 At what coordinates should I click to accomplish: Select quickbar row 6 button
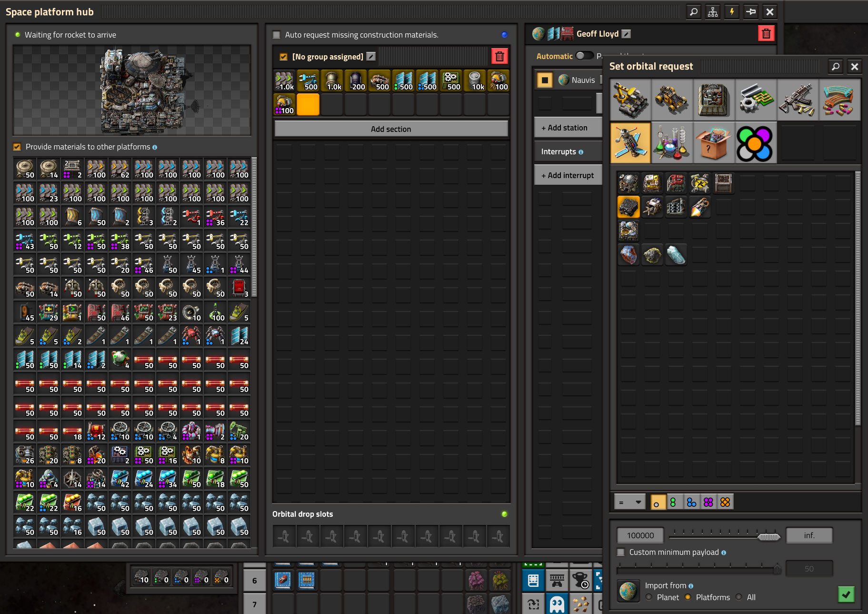coord(255,581)
